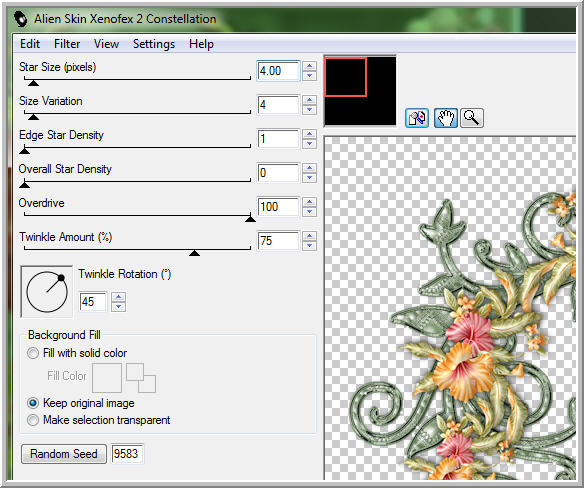The height and width of the screenshot is (488, 584).
Task: Increase Star Size with up arrow
Action: (x=310, y=66)
